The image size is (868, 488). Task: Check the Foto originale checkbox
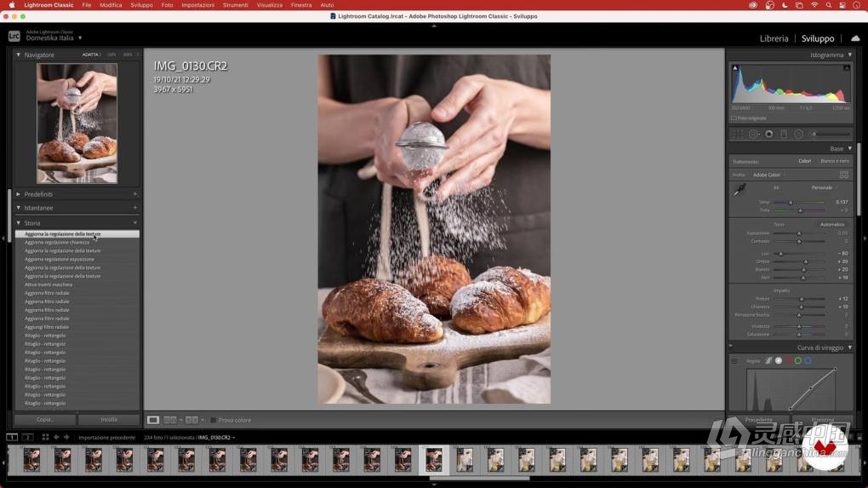[734, 118]
